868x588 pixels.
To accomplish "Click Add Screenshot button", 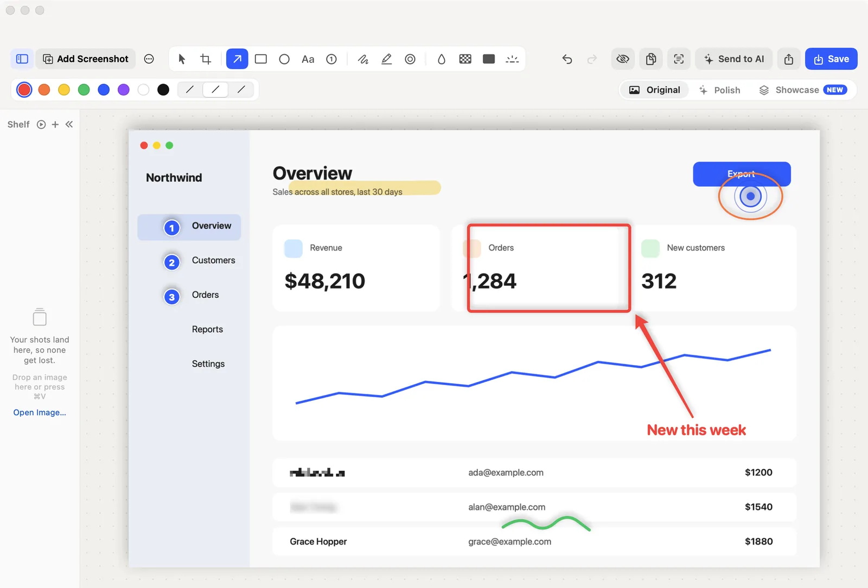I will pyautogui.click(x=86, y=59).
